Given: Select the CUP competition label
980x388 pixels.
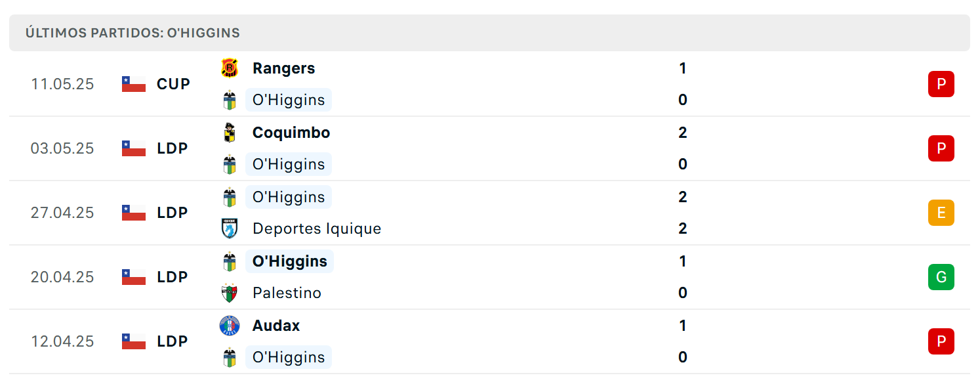Looking at the screenshot, I should point(173,84).
